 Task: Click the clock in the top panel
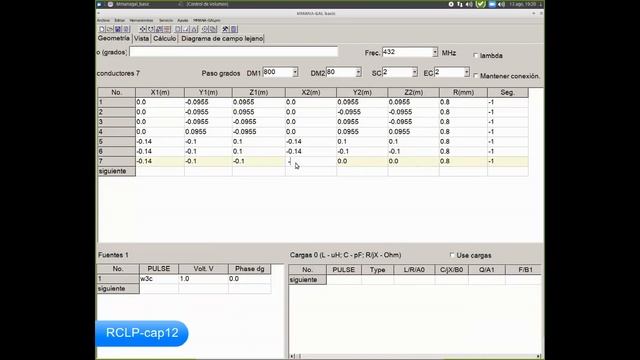pyautogui.click(x=523, y=4)
